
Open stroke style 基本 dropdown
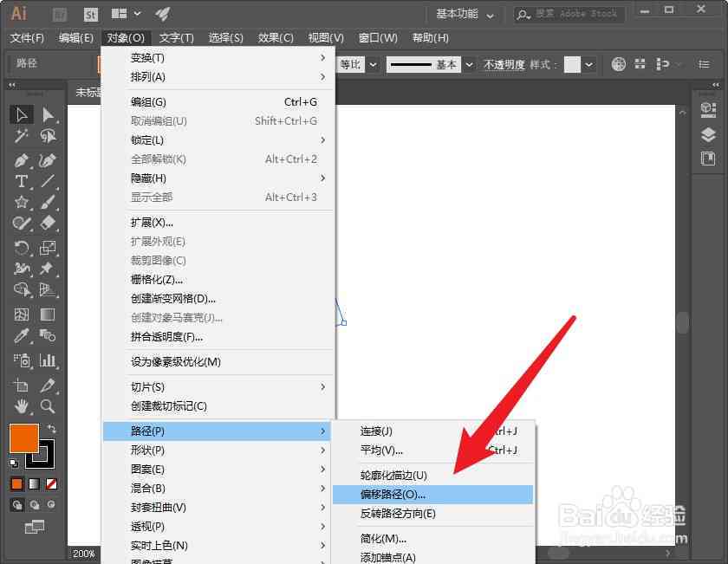tap(470, 64)
